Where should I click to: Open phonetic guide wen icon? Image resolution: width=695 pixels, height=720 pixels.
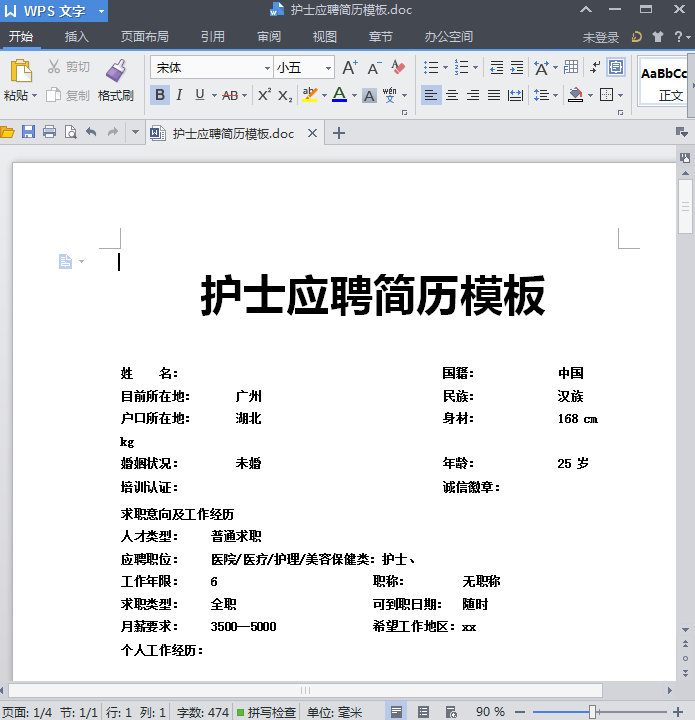pyautogui.click(x=389, y=95)
